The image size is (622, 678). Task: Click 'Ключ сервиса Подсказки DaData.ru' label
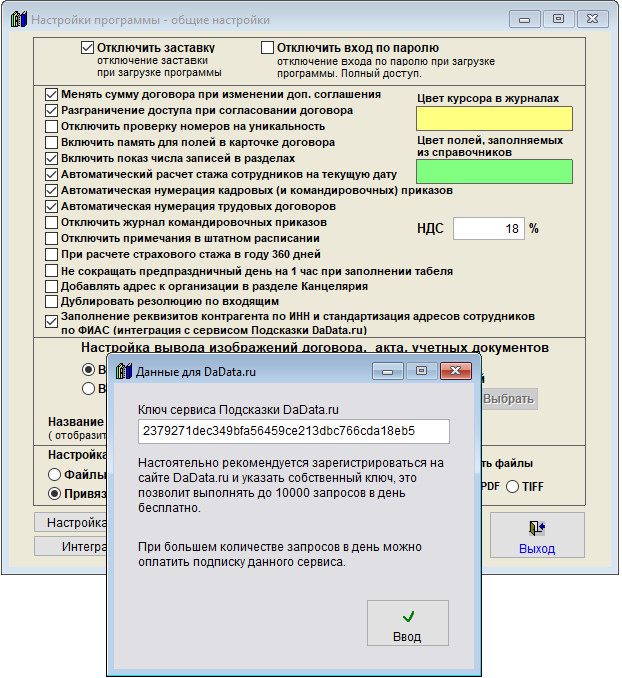[x=238, y=410]
